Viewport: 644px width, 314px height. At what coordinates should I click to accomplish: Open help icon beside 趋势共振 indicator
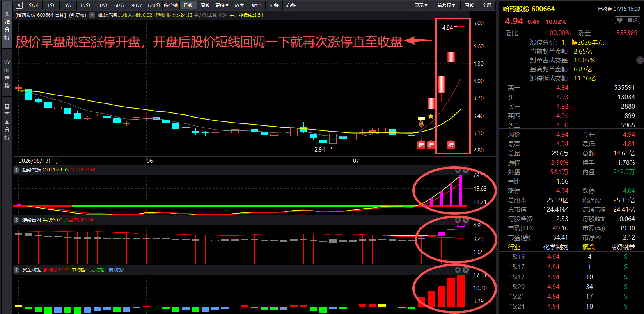tap(16, 170)
